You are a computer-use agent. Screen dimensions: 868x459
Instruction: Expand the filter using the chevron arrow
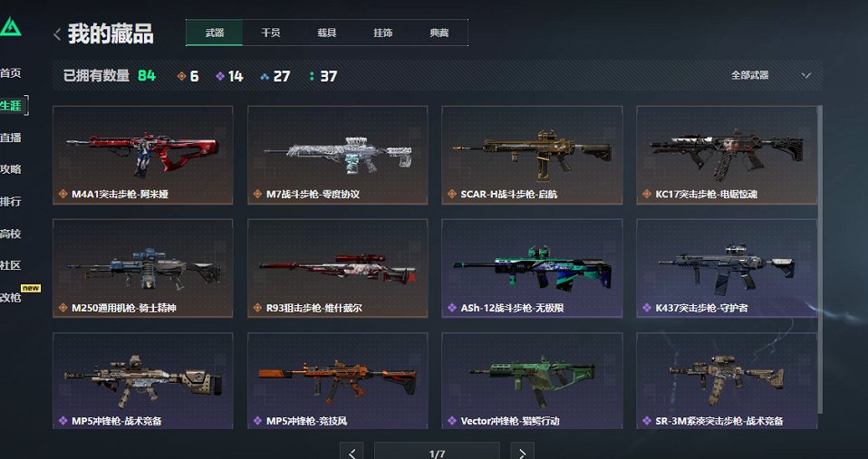pyautogui.click(x=806, y=75)
